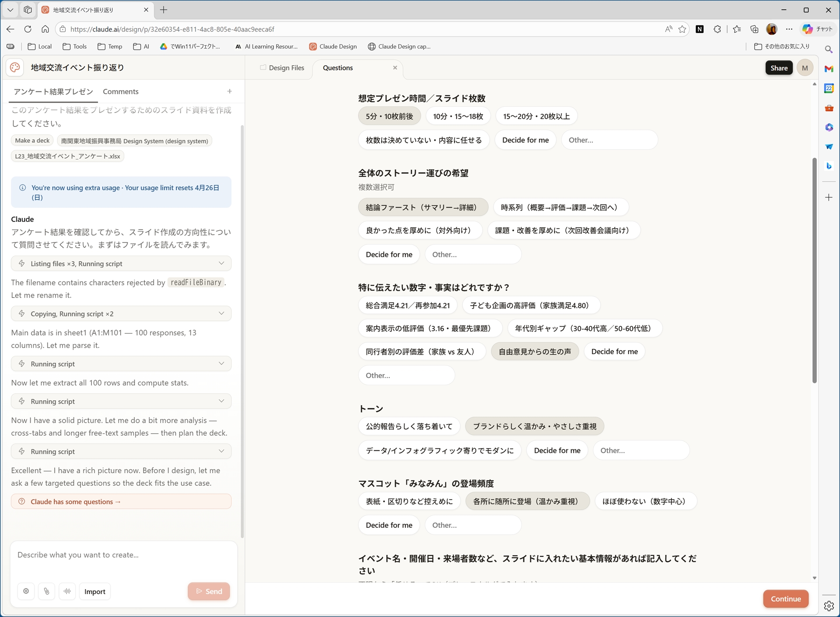This screenshot has width=840, height=617.
Task: Select the voice input waveform icon
Action: pos(67,591)
